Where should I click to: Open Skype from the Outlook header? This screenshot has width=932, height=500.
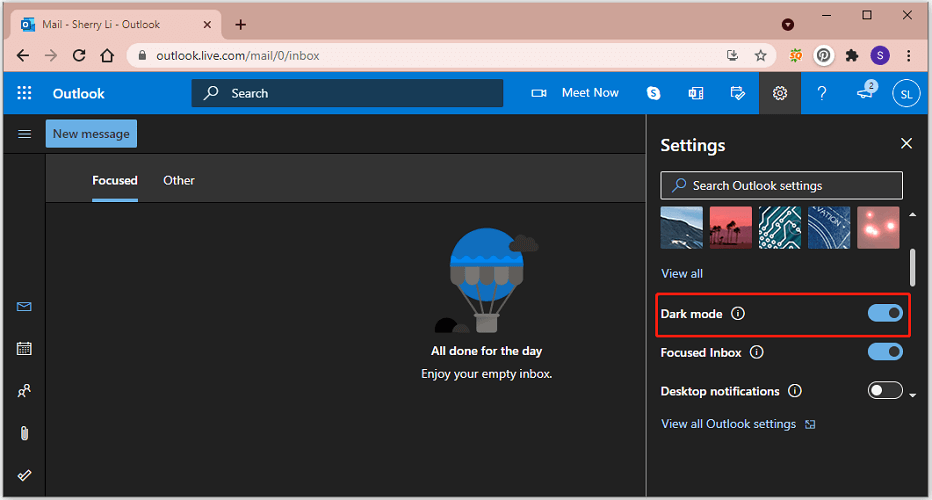pos(653,93)
